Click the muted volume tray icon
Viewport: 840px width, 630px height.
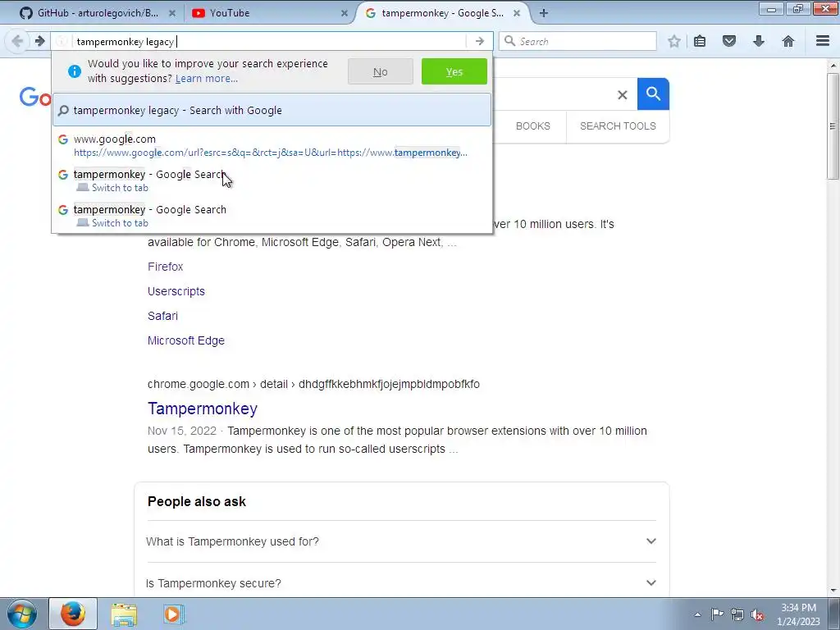point(757,614)
